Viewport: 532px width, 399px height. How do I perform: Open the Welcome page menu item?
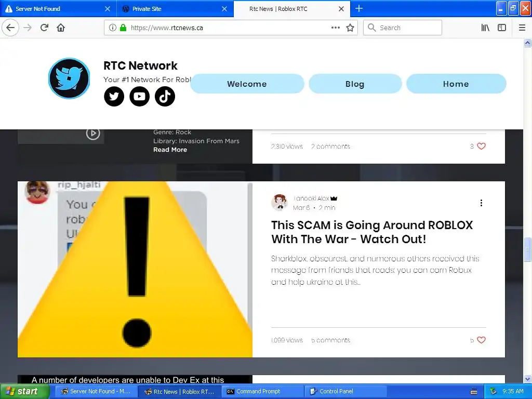point(247,84)
